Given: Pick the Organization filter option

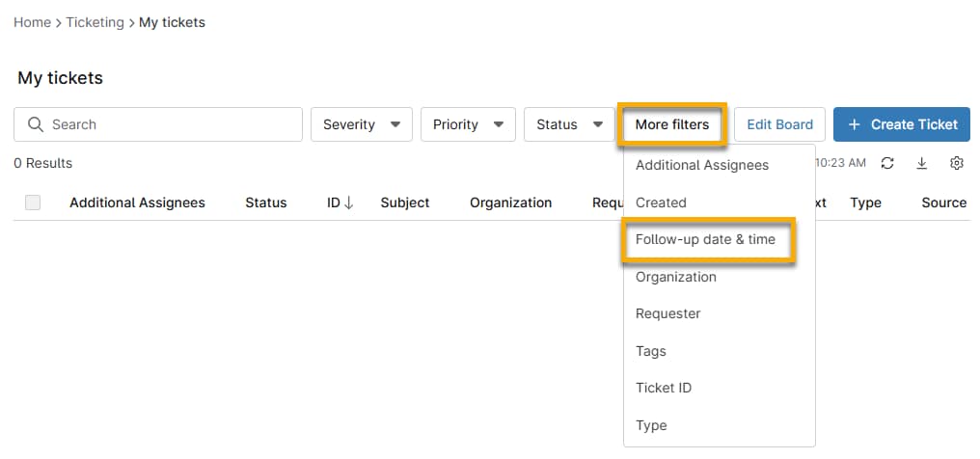Looking at the screenshot, I should [x=675, y=277].
